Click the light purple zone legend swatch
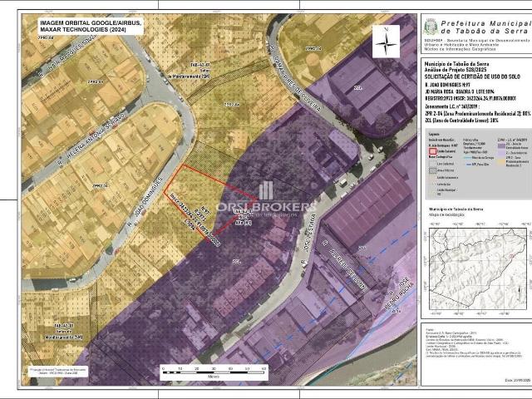 (x=501, y=153)
